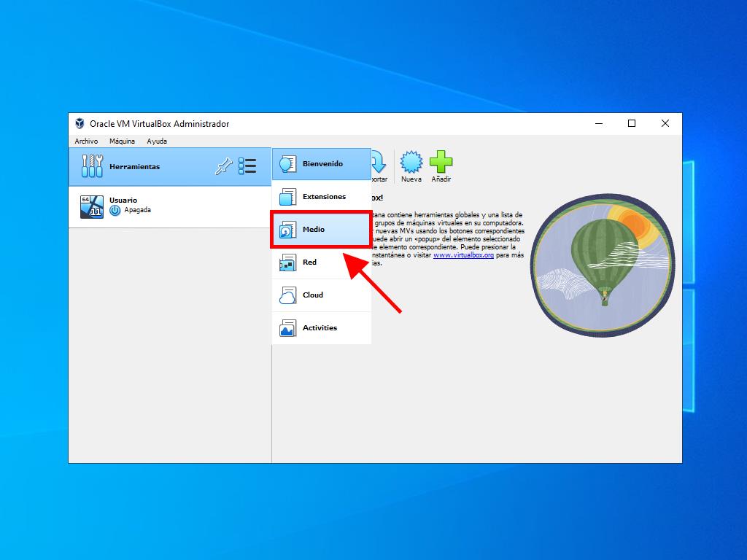
Task: Toggle the Herramientas tools list menu icon
Action: coord(247,167)
